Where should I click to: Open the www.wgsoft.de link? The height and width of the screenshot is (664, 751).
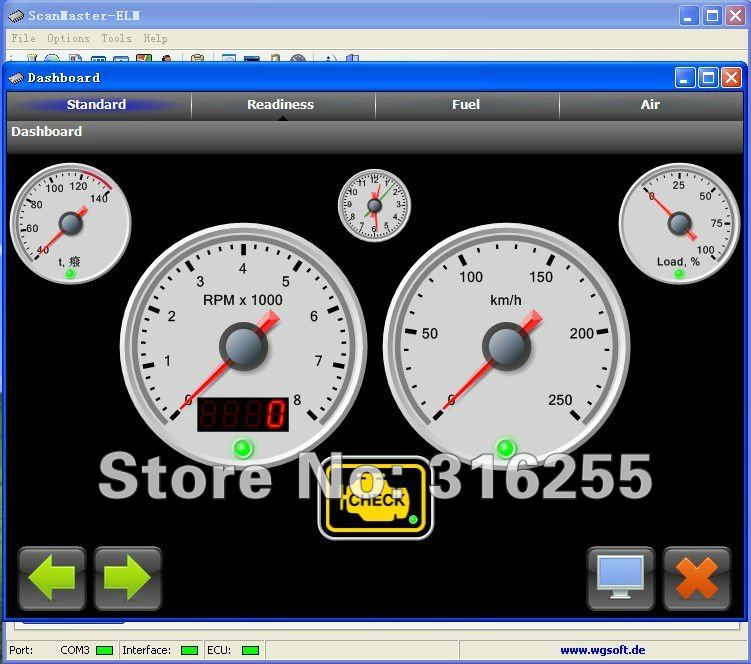603,650
